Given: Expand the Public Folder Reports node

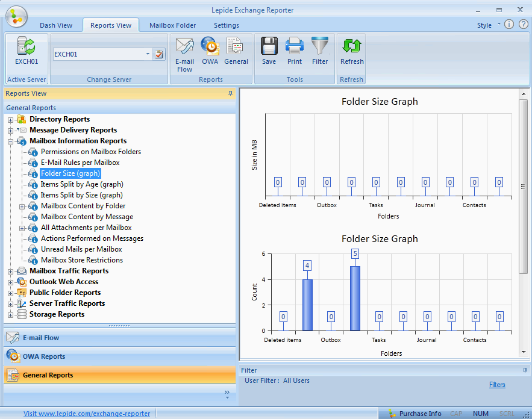Looking at the screenshot, I should tap(10, 294).
